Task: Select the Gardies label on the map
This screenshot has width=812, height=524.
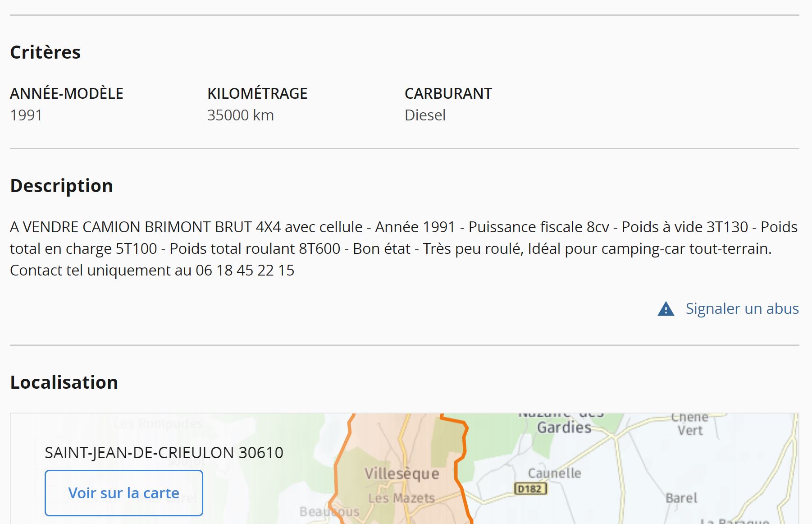Action: pyautogui.click(x=564, y=427)
